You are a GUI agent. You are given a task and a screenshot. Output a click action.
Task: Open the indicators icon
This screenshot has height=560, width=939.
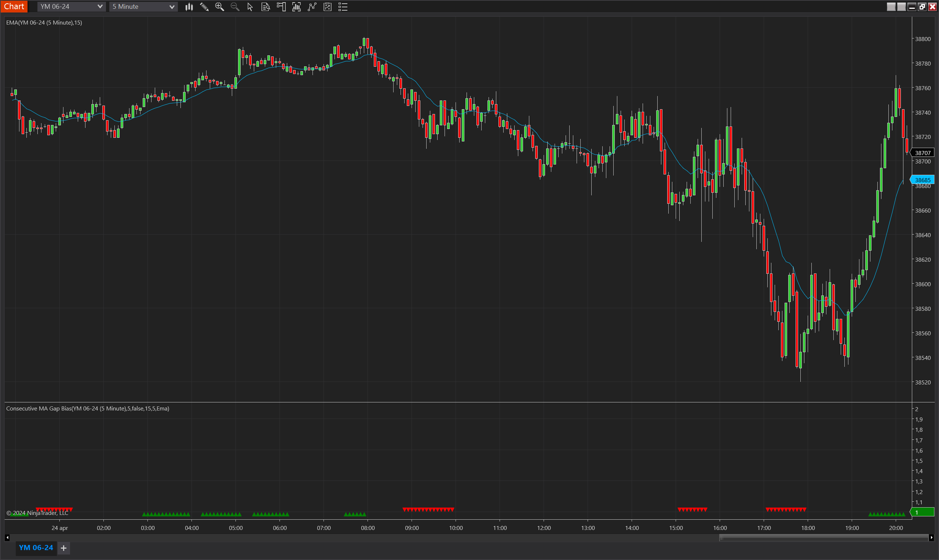(x=312, y=7)
